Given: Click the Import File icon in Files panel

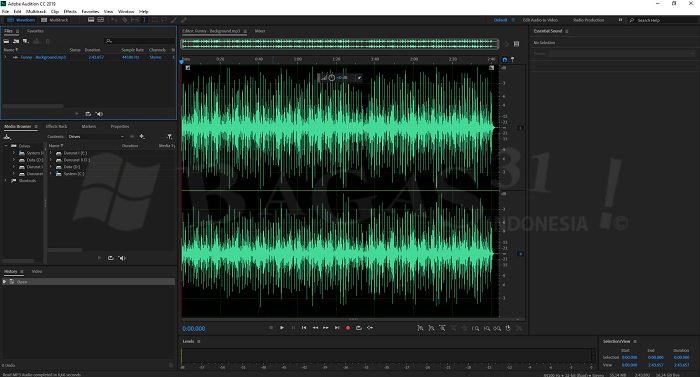Looking at the screenshot, I should point(16,41).
